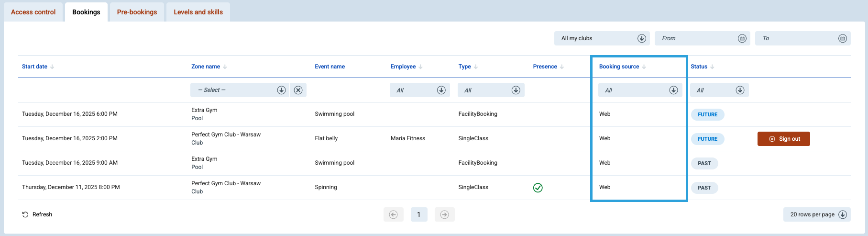Change the 20 rows per page setting
This screenshot has height=236, width=868.
point(817,214)
